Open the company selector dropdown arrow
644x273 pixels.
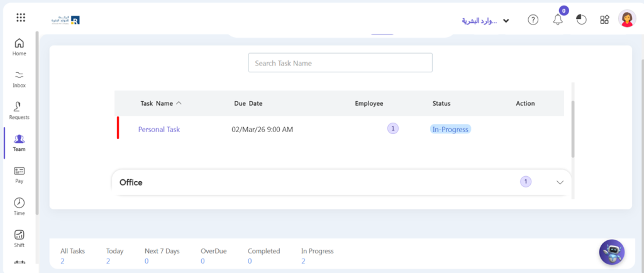click(x=505, y=21)
